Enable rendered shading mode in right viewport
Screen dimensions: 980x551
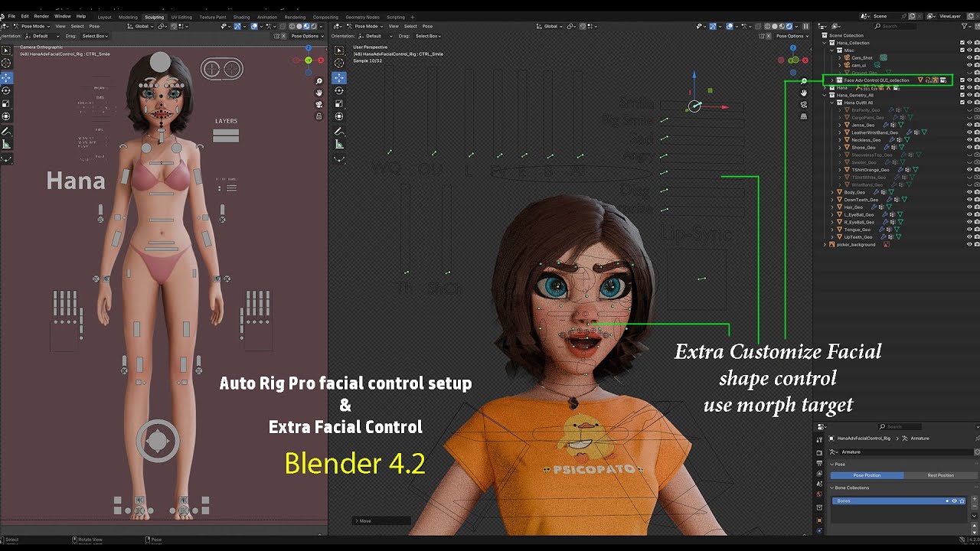(789, 26)
